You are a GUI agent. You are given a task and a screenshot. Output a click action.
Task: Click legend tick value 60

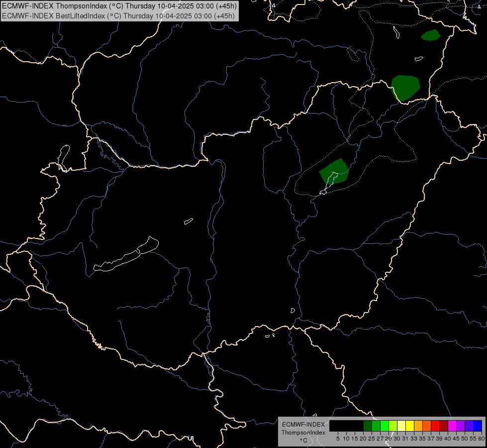click(x=482, y=439)
